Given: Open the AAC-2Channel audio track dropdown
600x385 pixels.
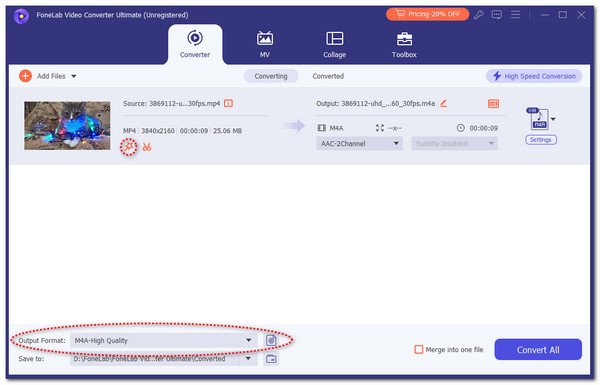Looking at the screenshot, I should point(359,144).
